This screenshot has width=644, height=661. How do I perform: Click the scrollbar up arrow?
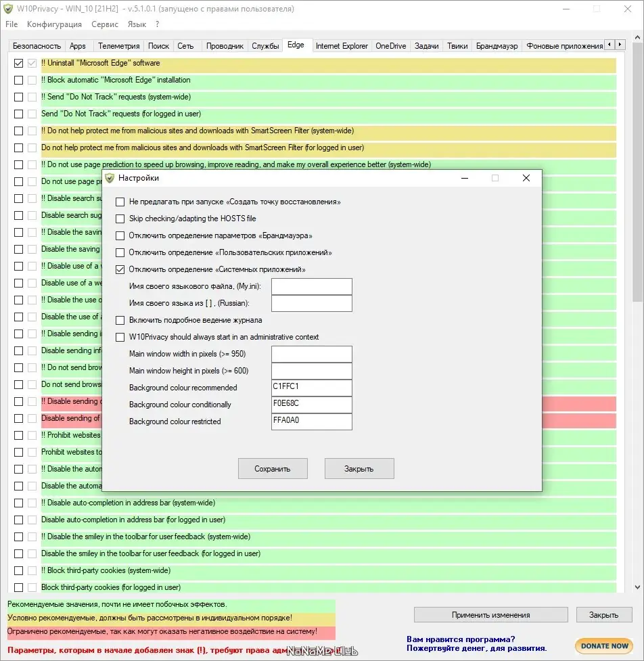pyautogui.click(x=637, y=38)
